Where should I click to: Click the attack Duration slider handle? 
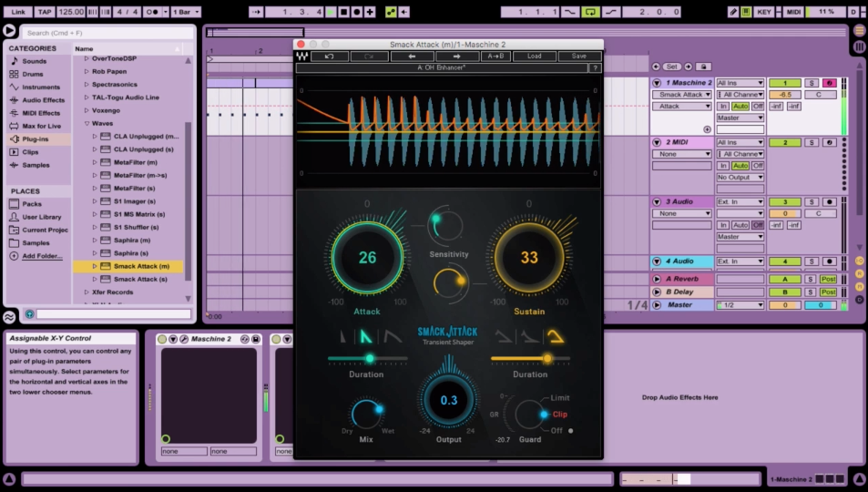[369, 358]
